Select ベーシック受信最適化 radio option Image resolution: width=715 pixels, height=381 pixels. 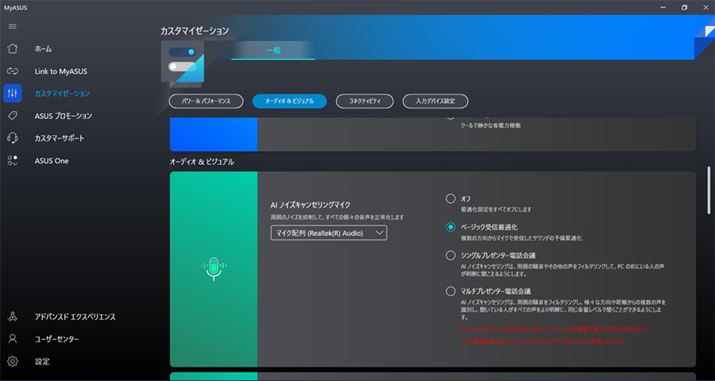(x=451, y=227)
